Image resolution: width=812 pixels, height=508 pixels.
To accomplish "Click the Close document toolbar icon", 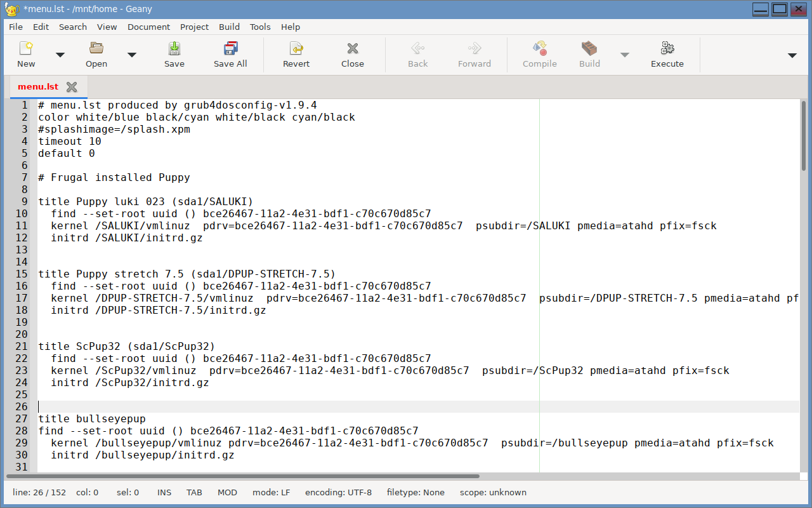I will (353, 48).
